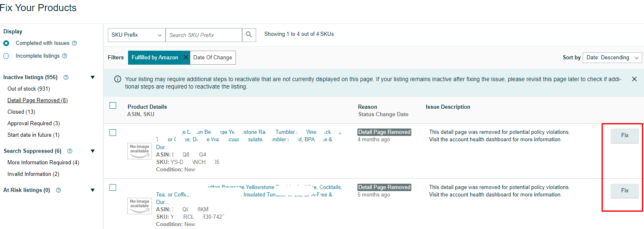Open Approval Required (3) listings

tap(34, 124)
